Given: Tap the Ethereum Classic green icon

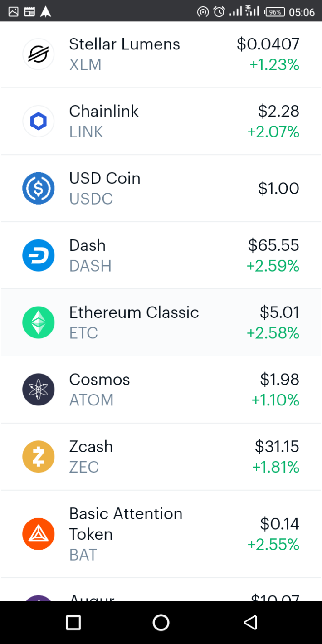Looking at the screenshot, I should 39,322.
